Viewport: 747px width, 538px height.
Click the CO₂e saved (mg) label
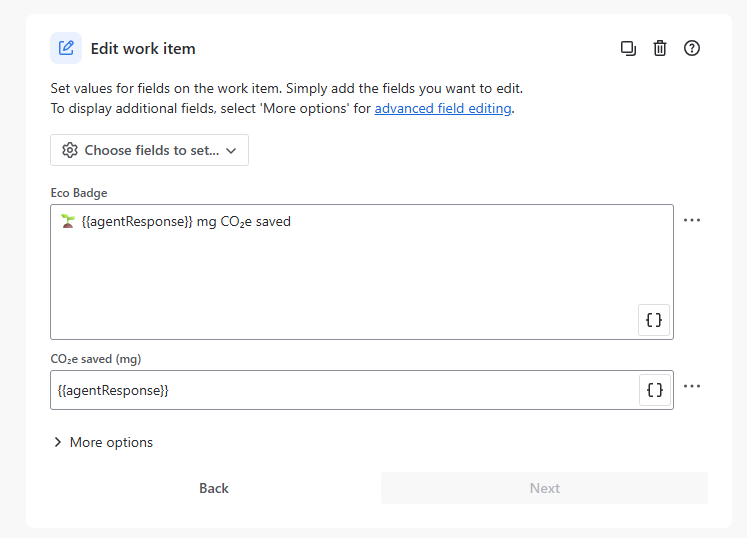point(97,358)
